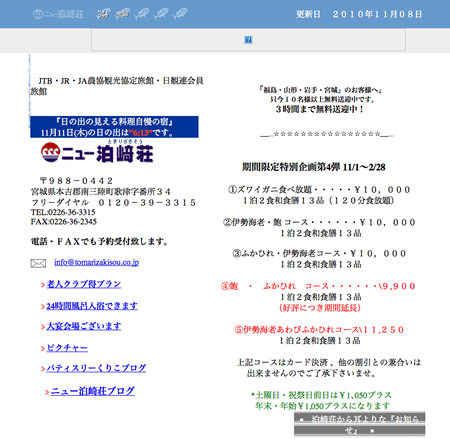Click the green 土曜日・祝祭日前日 surcharge note
Viewport: 450px width, 439px height.
pyautogui.click(x=321, y=400)
